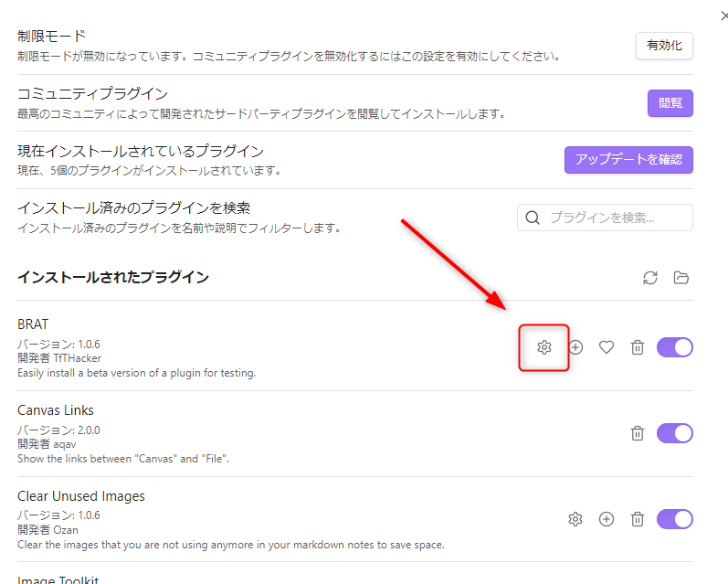Click BRAT's バージョン: 1.0.6 text
728x584 pixels.
pos(59,345)
